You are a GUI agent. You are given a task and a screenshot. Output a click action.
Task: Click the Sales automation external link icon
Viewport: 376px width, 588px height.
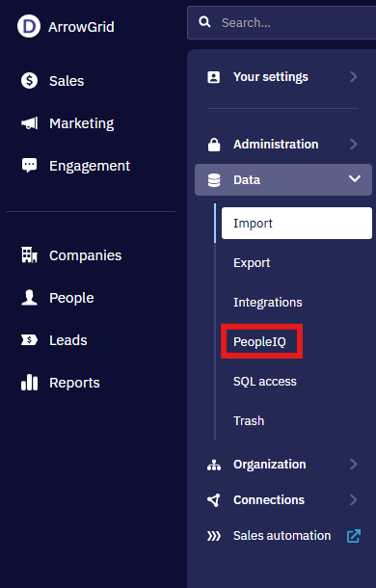[x=354, y=536]
